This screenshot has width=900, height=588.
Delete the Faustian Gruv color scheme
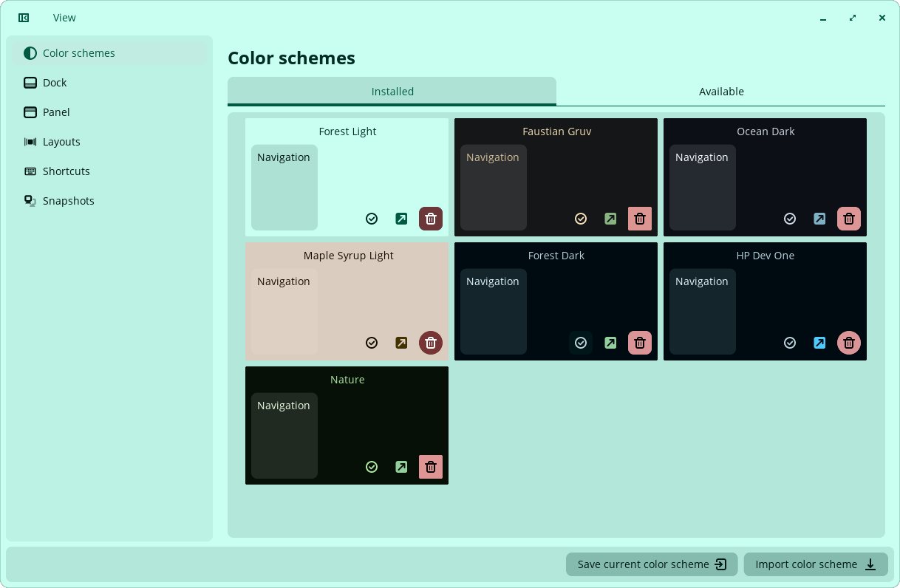coord(640,219)
